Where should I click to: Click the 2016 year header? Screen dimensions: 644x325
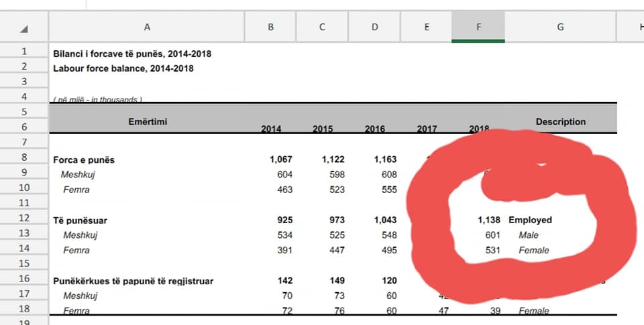[375, 129]
